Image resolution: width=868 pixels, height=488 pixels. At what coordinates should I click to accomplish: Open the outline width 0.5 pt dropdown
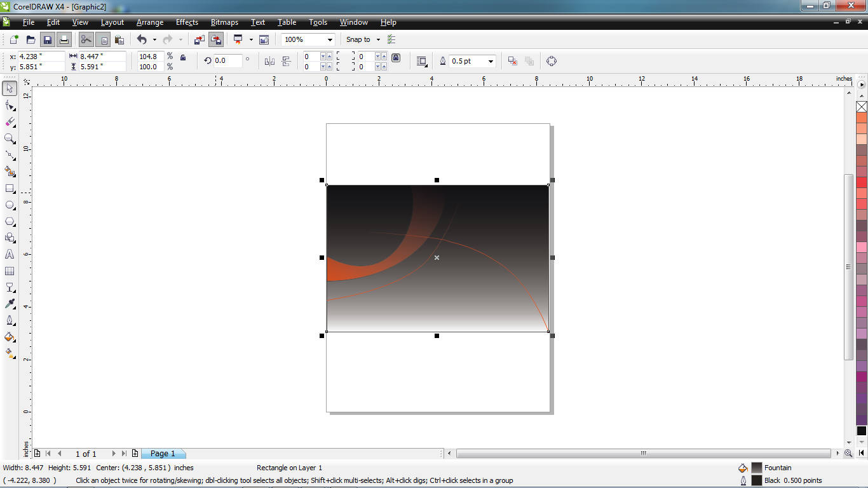491,62
